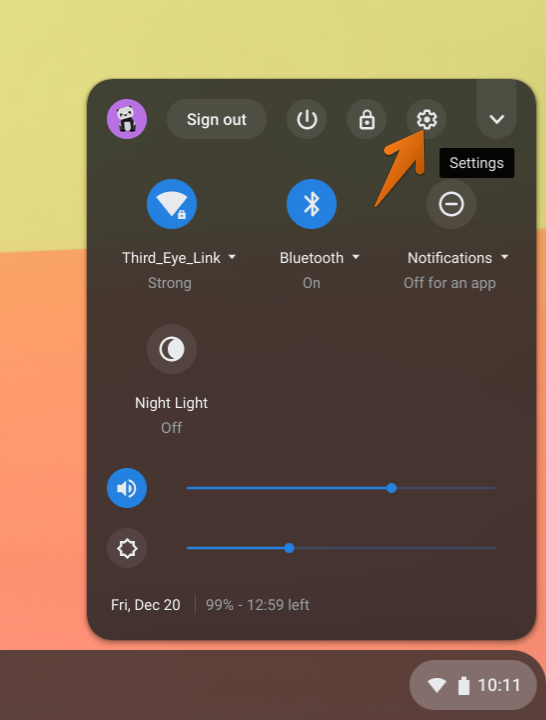The image size is (546, 720).
Task: Toggle the Wi-Fi round button off
Action: pos(172,204)
